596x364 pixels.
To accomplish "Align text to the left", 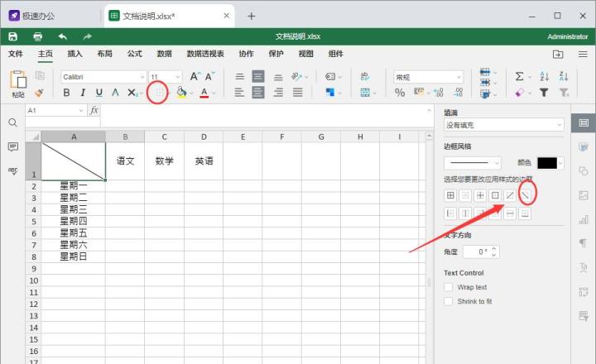I will (239, 93).
